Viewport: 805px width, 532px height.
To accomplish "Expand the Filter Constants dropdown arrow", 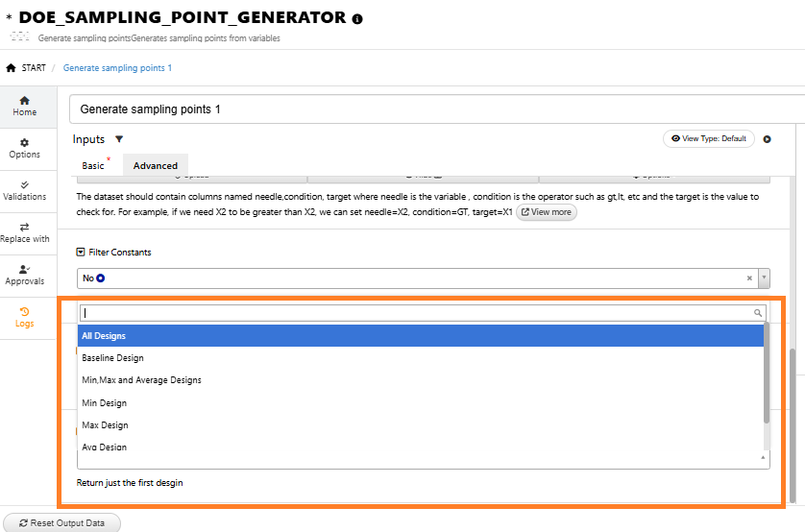I will click(x=764, y=278).
